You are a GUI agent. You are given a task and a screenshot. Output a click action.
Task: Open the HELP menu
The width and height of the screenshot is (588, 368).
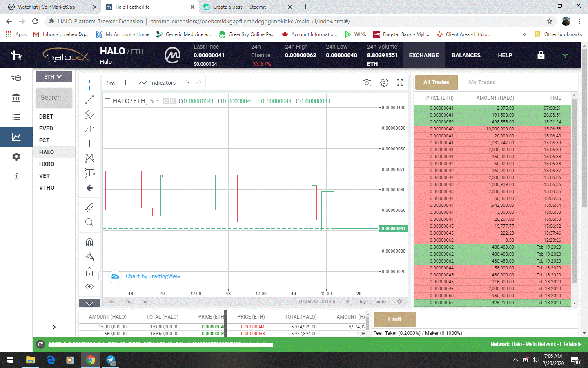coord(505,55)
